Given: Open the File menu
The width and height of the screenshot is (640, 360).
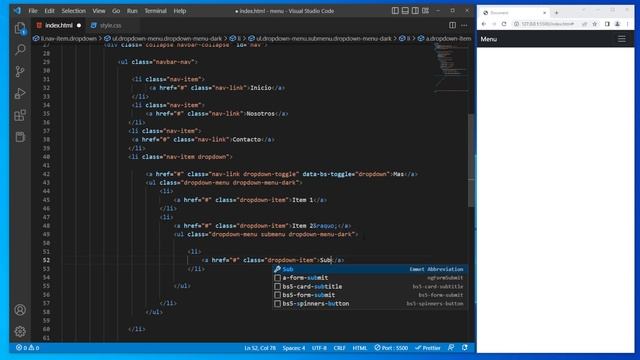Looking at the screenshot, I should 33,11.
